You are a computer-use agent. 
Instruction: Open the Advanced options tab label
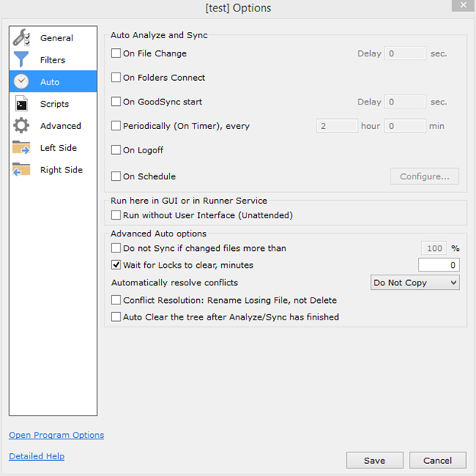(x=60, y=126)
